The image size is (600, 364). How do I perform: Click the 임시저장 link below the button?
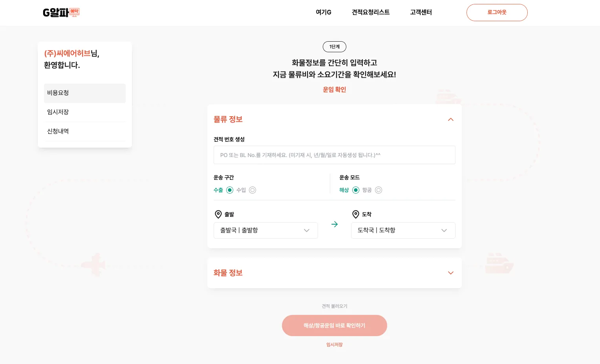pyautogui.click(x=335, y=345)
